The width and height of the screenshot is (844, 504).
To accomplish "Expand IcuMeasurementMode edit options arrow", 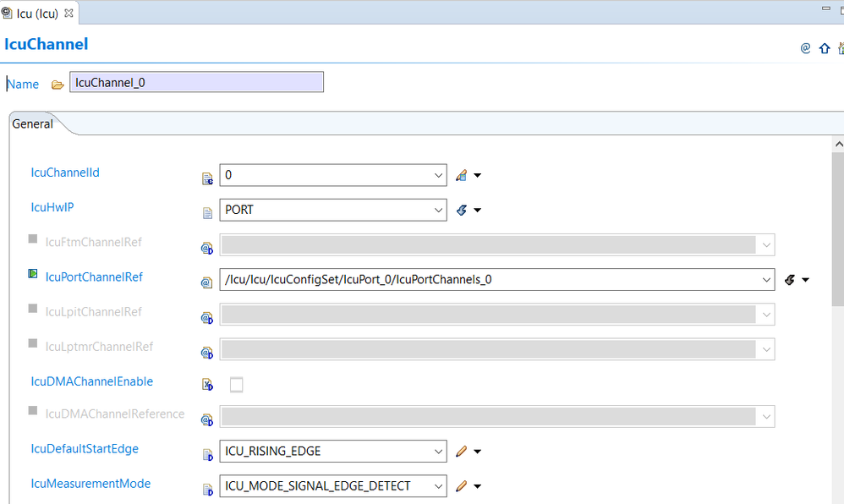I will [x=478, y=486].
